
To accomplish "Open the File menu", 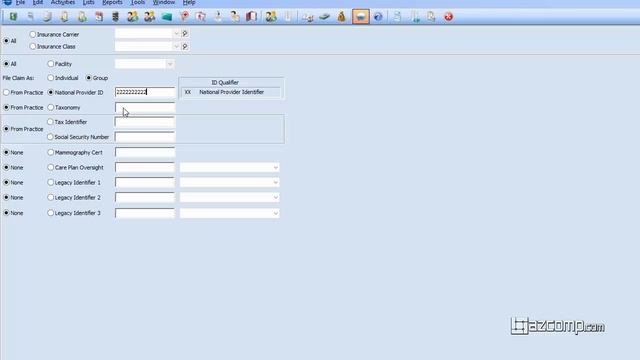I will (x=20, y=2).
